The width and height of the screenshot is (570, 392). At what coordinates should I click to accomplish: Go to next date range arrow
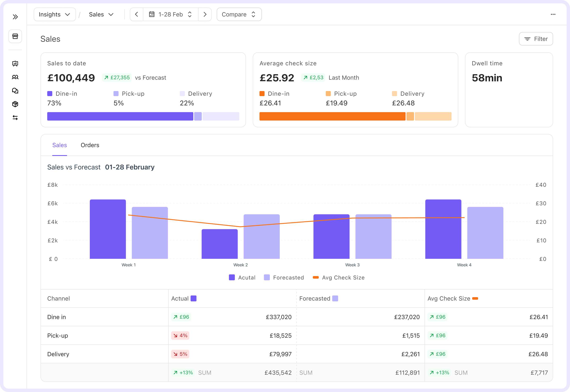click(205, 15)
